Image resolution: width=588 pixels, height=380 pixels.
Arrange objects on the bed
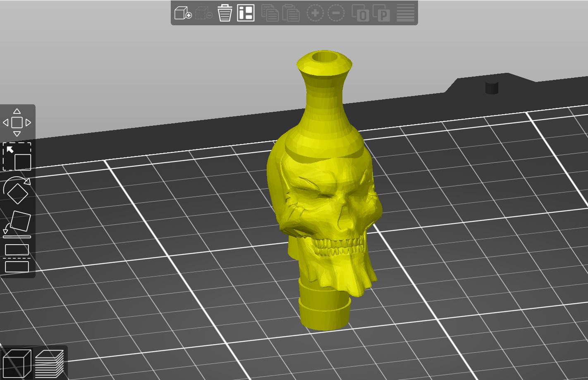pyautogui.click(x=246, y=13)
